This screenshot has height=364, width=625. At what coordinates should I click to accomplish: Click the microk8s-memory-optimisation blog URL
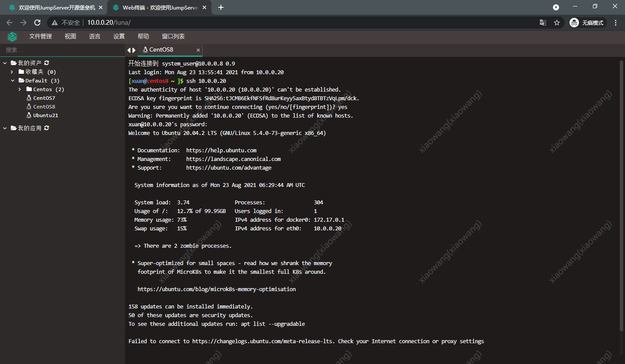217,289
